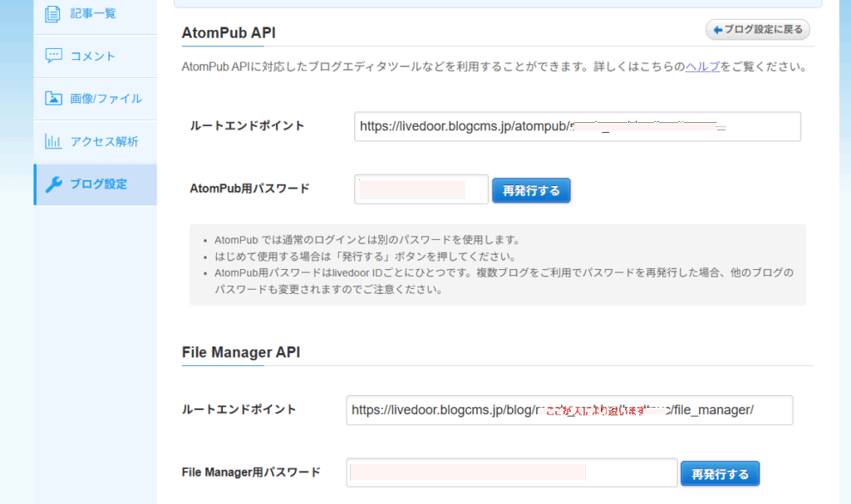Click the image/file picture icon
851x504 pixels.
(x=53, y=99)
